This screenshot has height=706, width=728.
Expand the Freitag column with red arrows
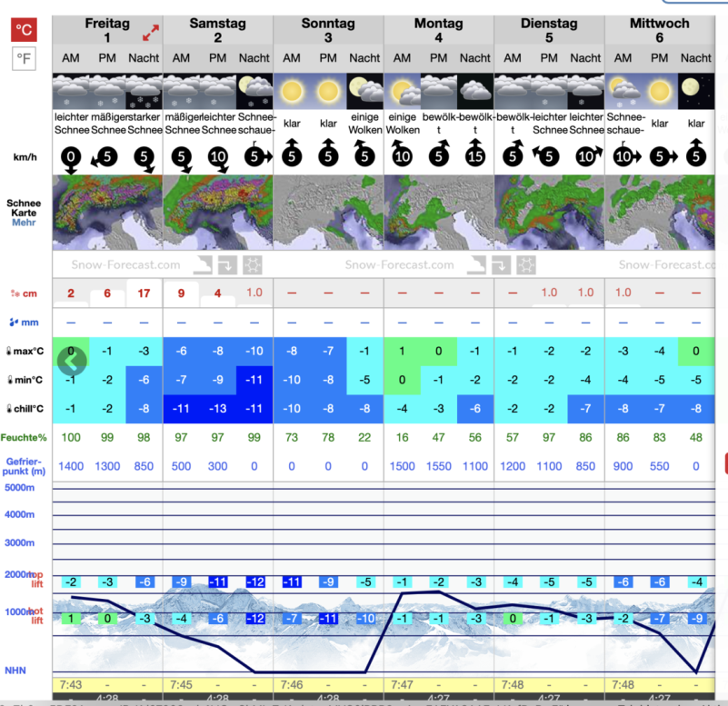[150, 33]
